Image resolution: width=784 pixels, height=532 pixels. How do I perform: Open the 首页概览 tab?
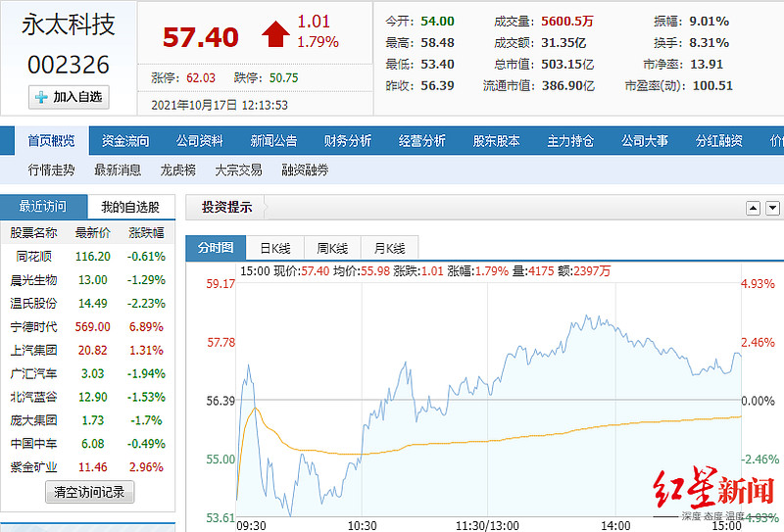(51, 141)
